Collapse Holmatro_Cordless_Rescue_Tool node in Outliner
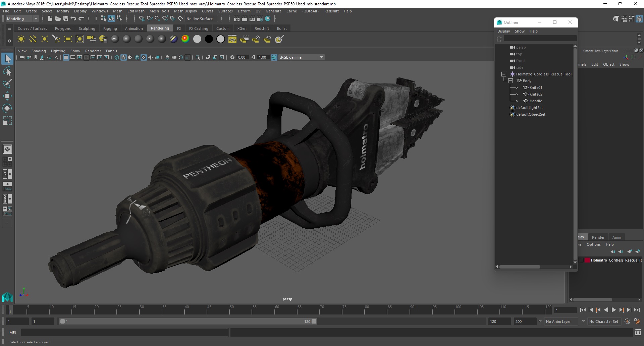Image resolution: width=644 pixels, height=346 pixels. [x=504, y=74]
